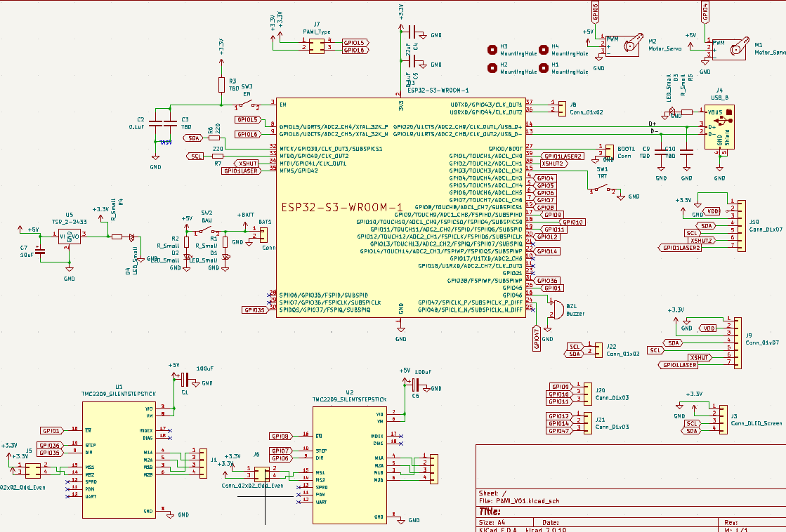This screenshot has width=786, height=532.
Task: Select the M1 servo motor symbol
Action: [731, 49]
